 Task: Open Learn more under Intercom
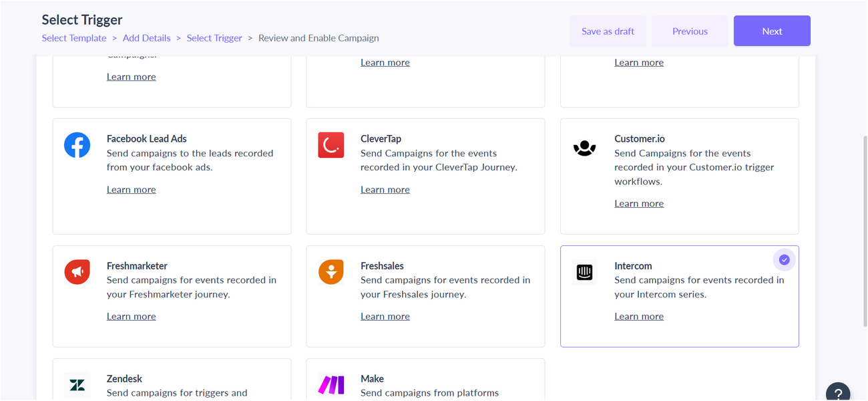click(639, 317)
